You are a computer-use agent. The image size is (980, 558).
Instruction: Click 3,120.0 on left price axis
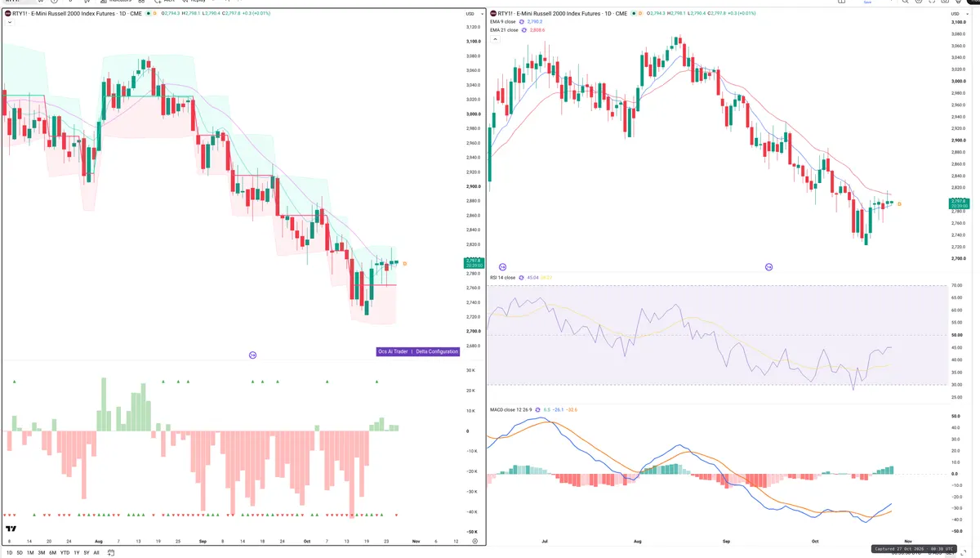coord(473,27)
